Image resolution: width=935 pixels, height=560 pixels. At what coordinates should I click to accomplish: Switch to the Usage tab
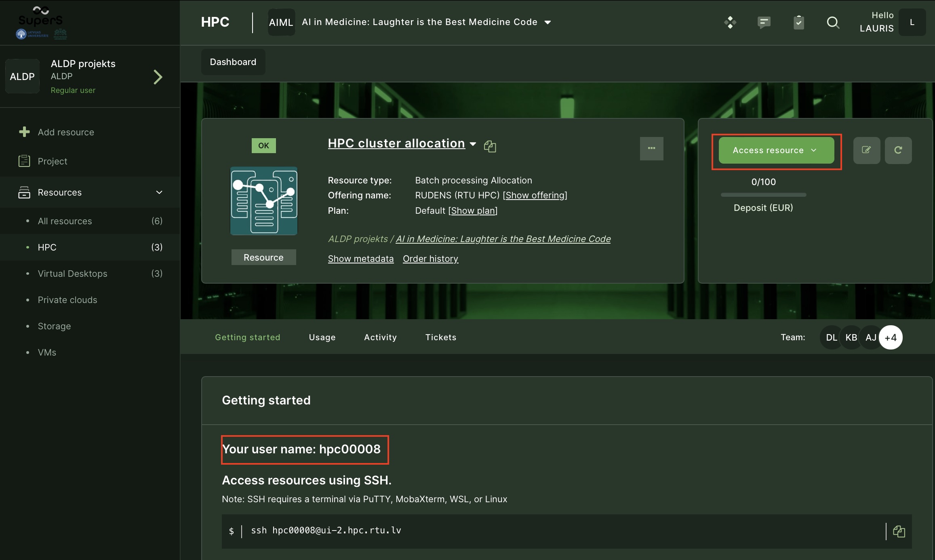click(x=322, y=337)
